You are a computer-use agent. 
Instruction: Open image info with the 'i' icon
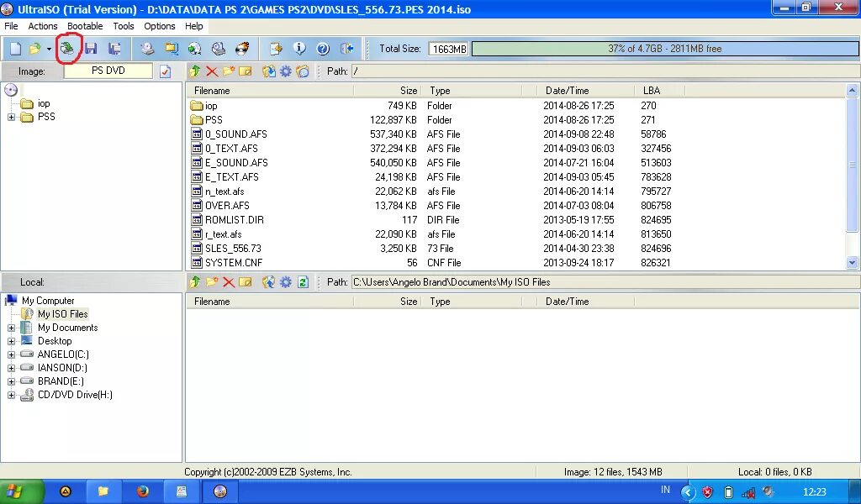click(299, 49)
